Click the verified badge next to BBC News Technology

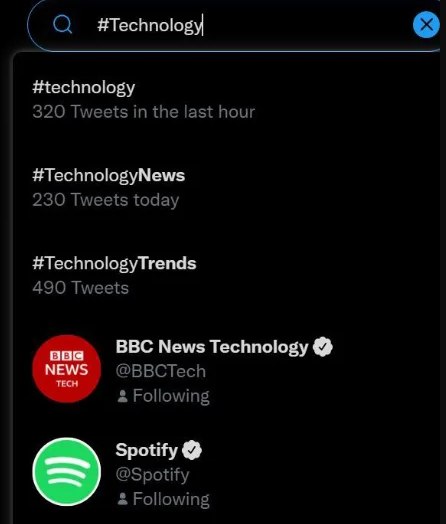click(323, 347)
